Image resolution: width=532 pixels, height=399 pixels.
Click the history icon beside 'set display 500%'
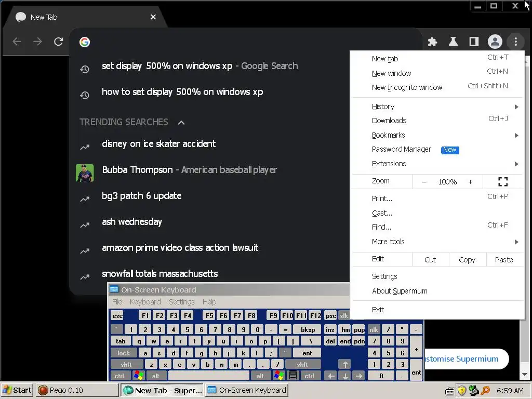(x=85, y=69)
